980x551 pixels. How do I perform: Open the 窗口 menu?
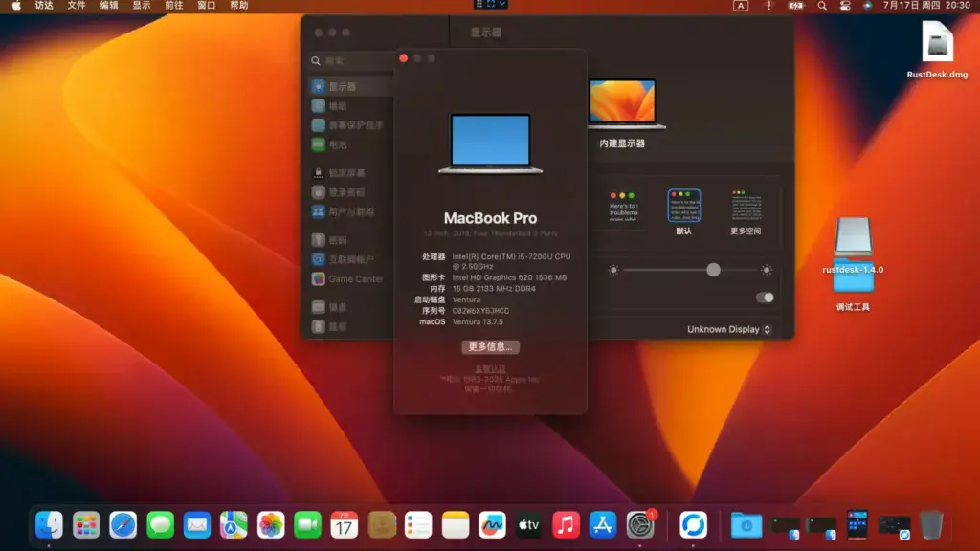(x=207, y=6)
